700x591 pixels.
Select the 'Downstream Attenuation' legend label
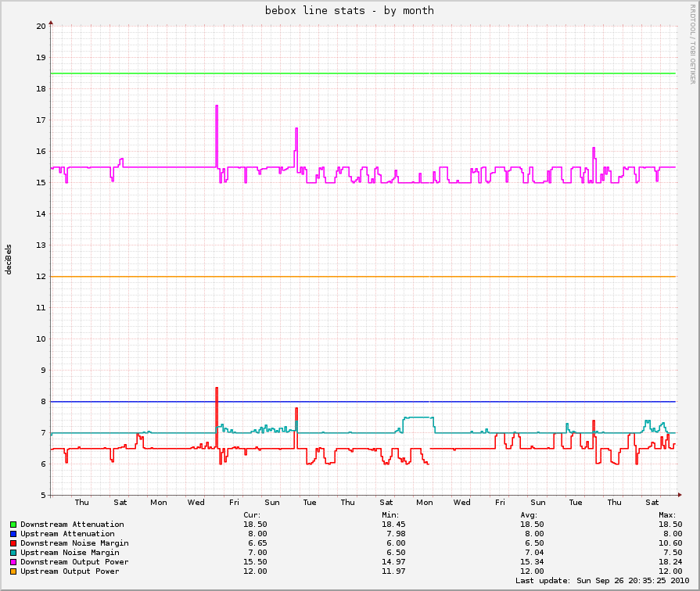pos(72,525)
